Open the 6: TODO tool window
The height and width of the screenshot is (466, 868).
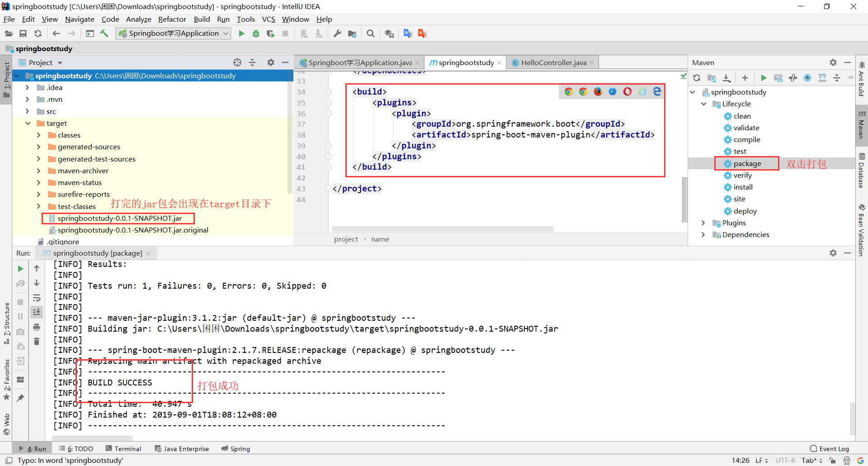(76, 448)
